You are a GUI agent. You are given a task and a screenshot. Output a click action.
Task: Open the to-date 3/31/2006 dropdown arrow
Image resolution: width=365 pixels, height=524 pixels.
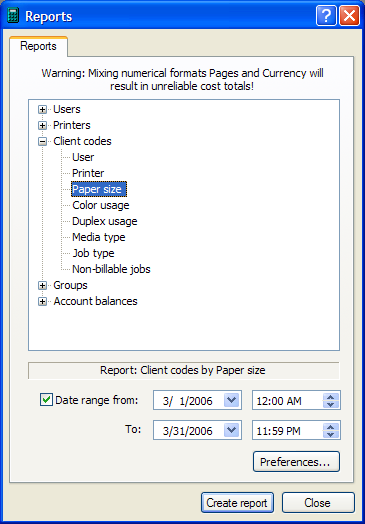click(x=232, y=430)
